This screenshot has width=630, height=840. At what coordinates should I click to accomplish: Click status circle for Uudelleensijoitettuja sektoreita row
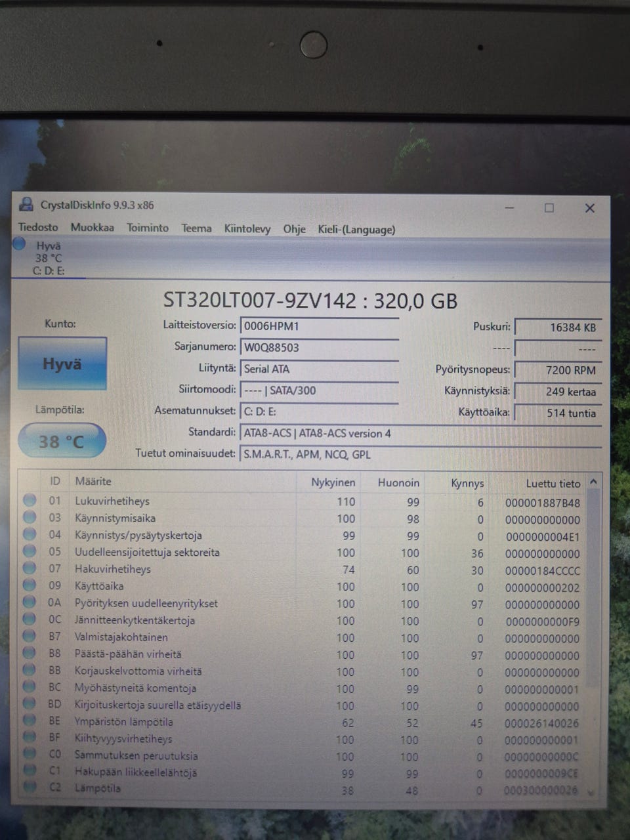[30, 551]
